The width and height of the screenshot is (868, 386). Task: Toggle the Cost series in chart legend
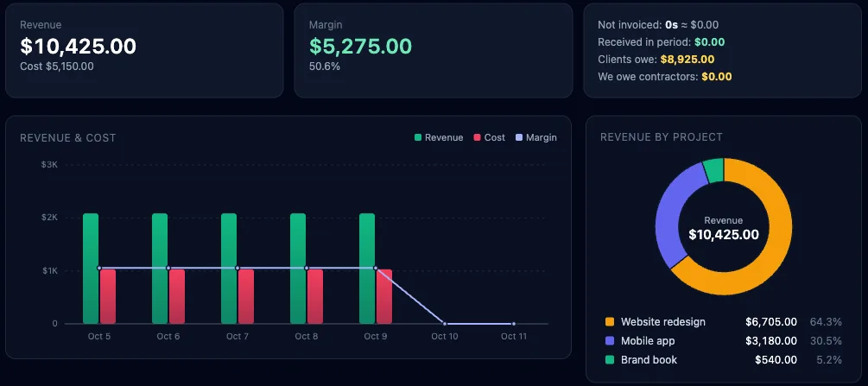tap(490, 137)
